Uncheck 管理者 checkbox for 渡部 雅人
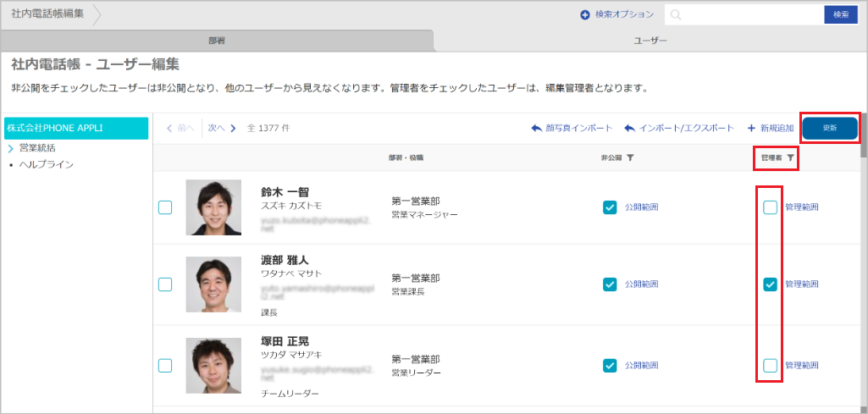The height and width of the screenshot is (414, 868). (770, 284)
